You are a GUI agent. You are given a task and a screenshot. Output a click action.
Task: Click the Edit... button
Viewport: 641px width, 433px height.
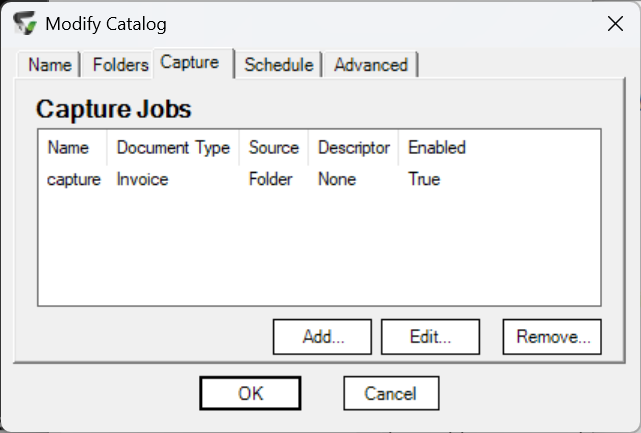pos(430,337)
